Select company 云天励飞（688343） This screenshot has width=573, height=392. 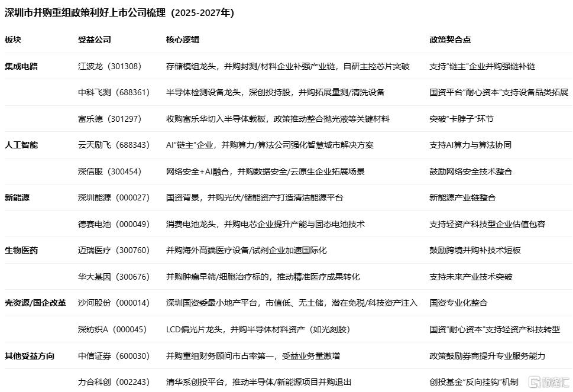(114, 145)
